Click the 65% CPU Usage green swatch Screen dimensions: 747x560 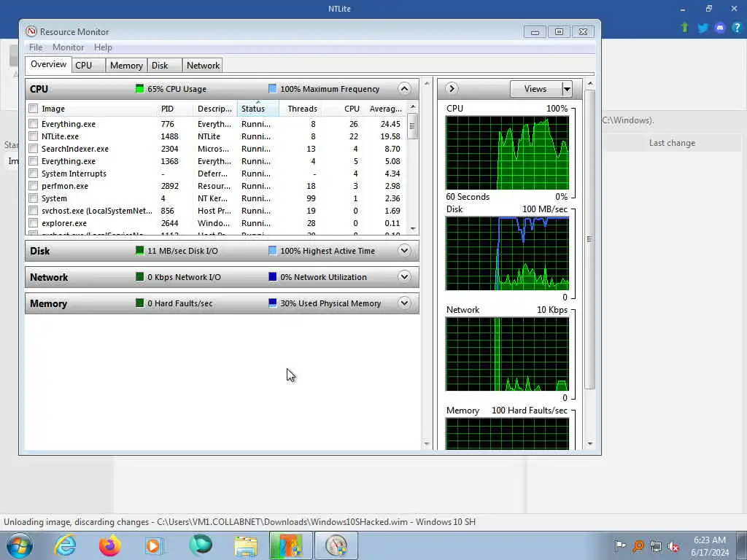pos(139,88)
